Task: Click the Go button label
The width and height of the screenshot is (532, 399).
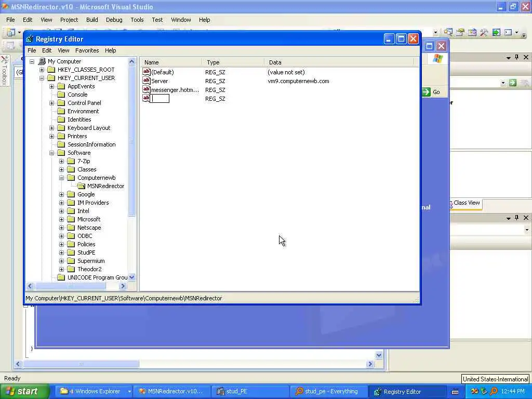Action: 436,92
